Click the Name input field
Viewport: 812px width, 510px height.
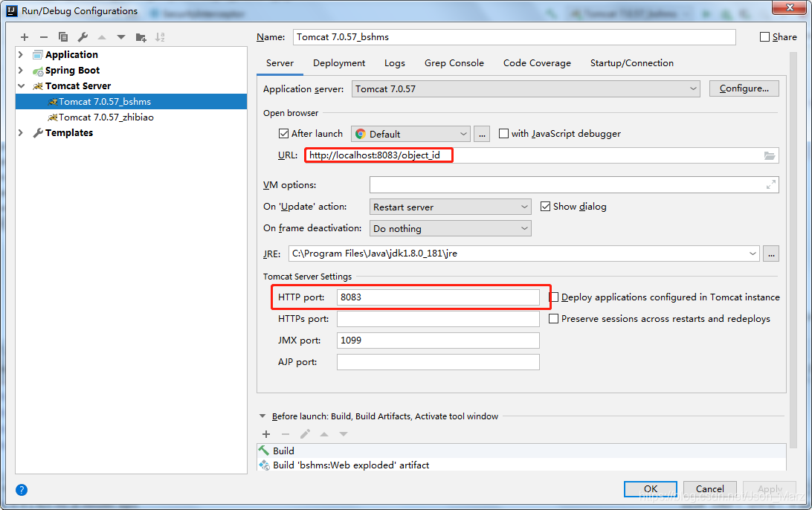tap(515, 36)
